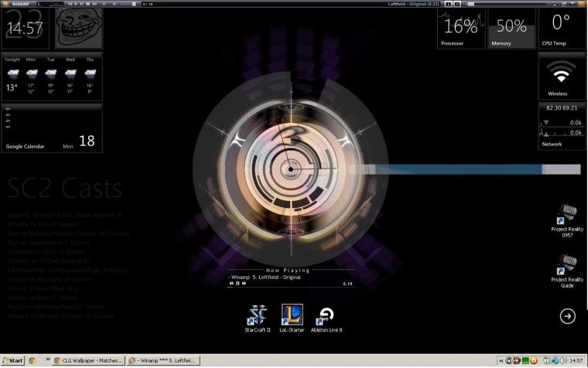
Task: Skip to next track in Now Playing widget
Action: tap(244, 283)
